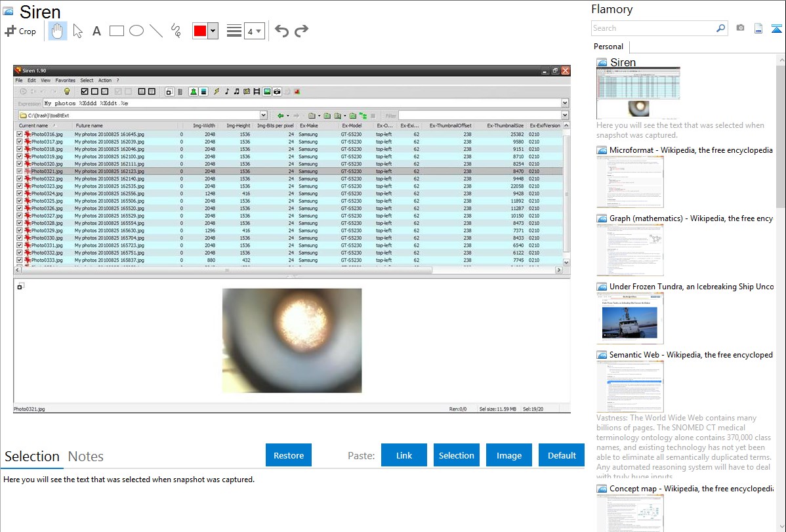Select the Crop tool

[20, 31]
